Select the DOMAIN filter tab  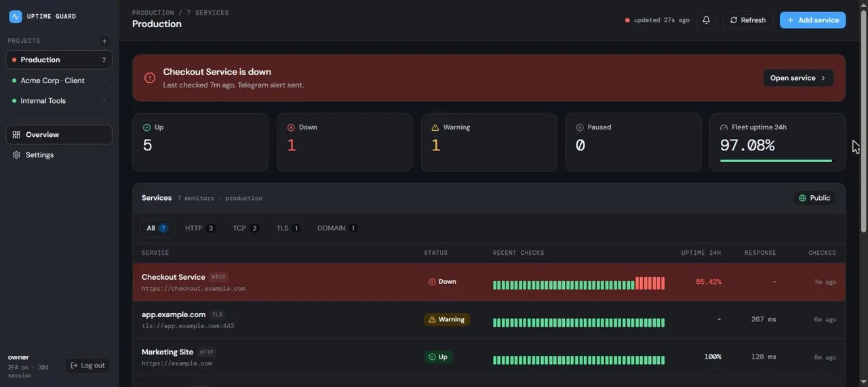coord(336,228)
